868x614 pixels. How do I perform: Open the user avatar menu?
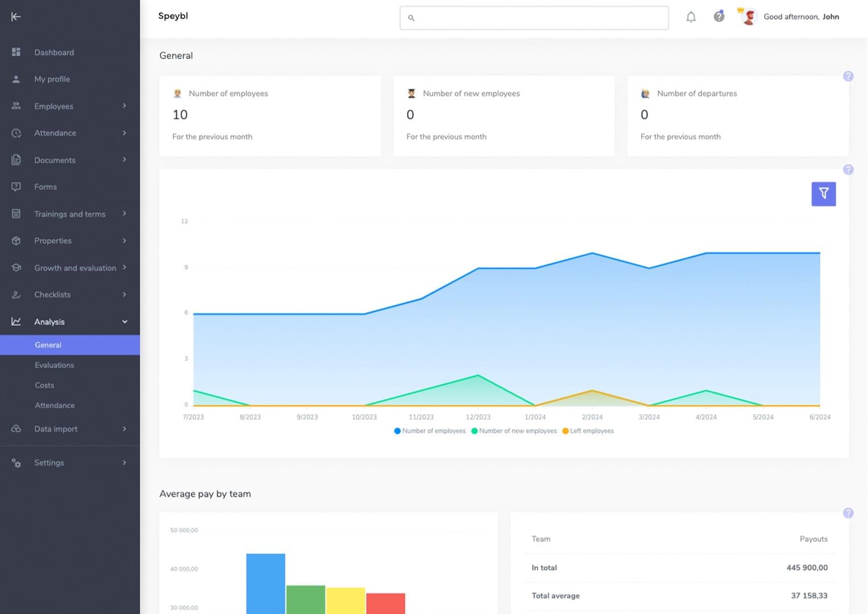(x=749, y=16)
